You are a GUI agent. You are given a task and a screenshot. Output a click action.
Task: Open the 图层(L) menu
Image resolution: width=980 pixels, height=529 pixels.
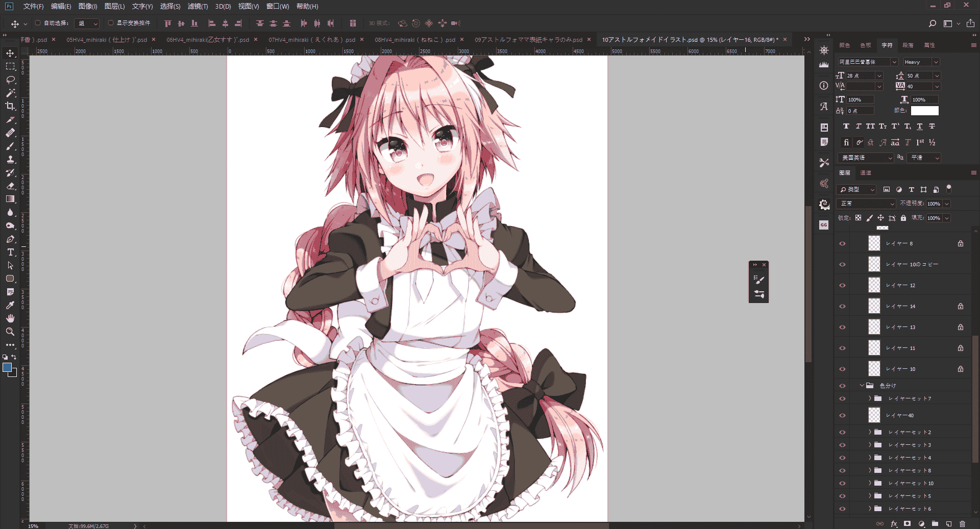(x=114, y=6)
